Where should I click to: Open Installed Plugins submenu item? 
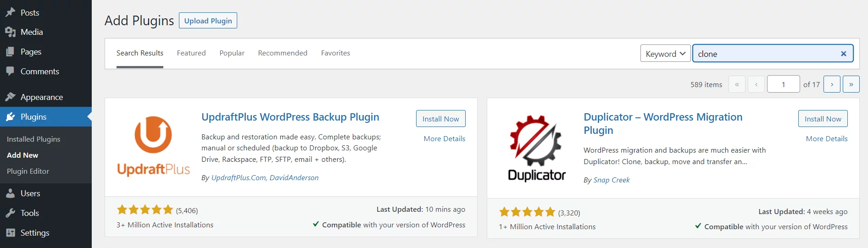click(x=33, y=139)
